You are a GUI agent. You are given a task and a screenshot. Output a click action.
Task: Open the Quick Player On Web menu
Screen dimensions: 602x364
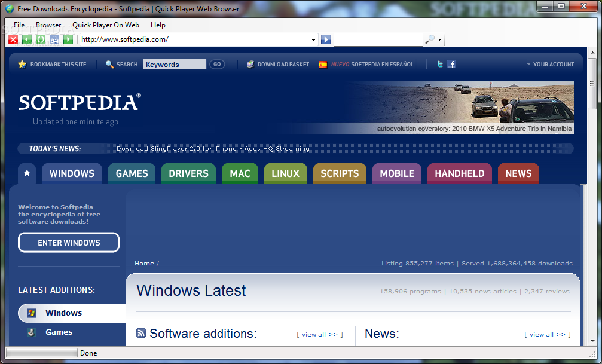point(106,25)
